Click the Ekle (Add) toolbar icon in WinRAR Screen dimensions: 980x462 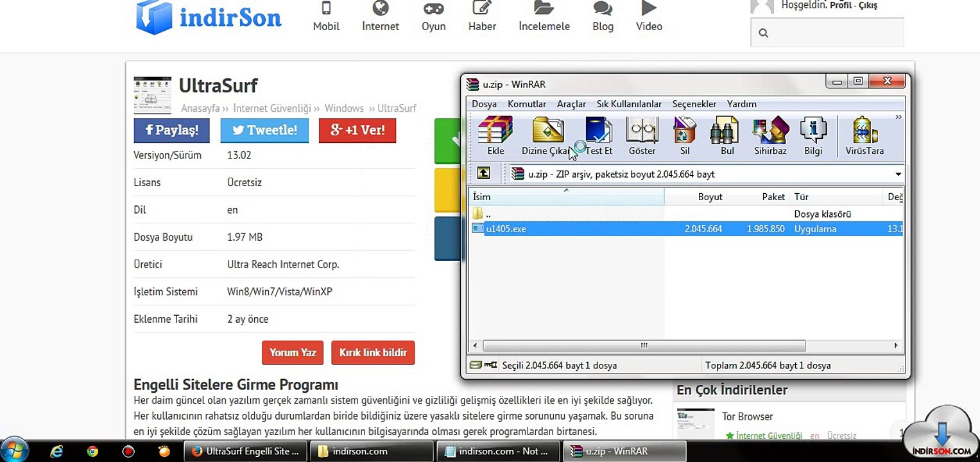(x=495, y=136)
